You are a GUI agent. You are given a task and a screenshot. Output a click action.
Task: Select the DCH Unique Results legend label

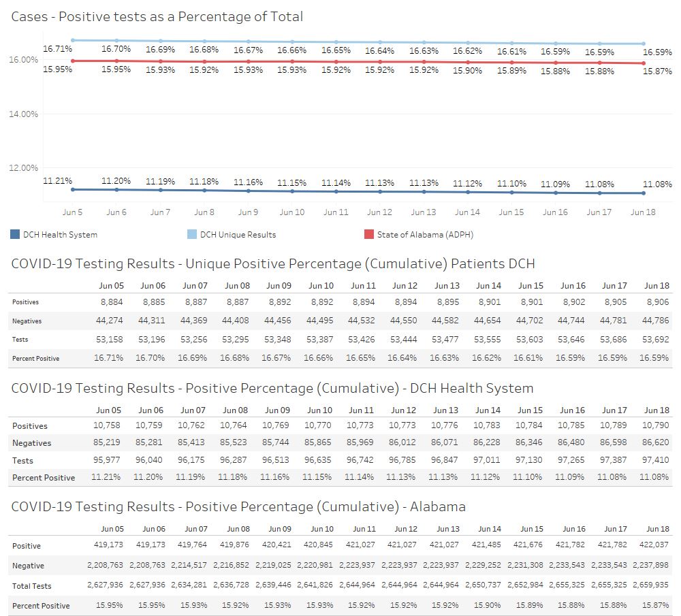point(238,235)
